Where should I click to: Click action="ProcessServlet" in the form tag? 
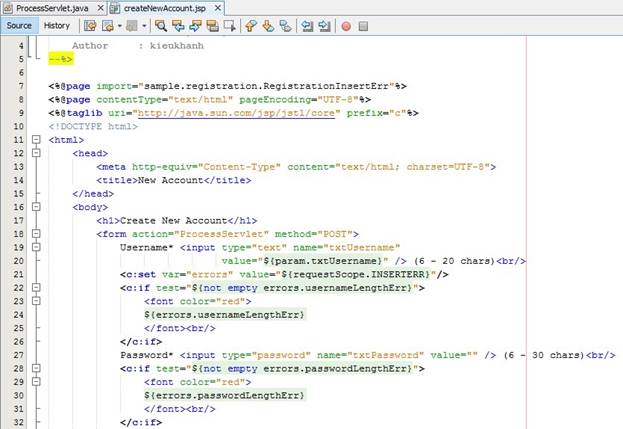[x=200, y=234]
